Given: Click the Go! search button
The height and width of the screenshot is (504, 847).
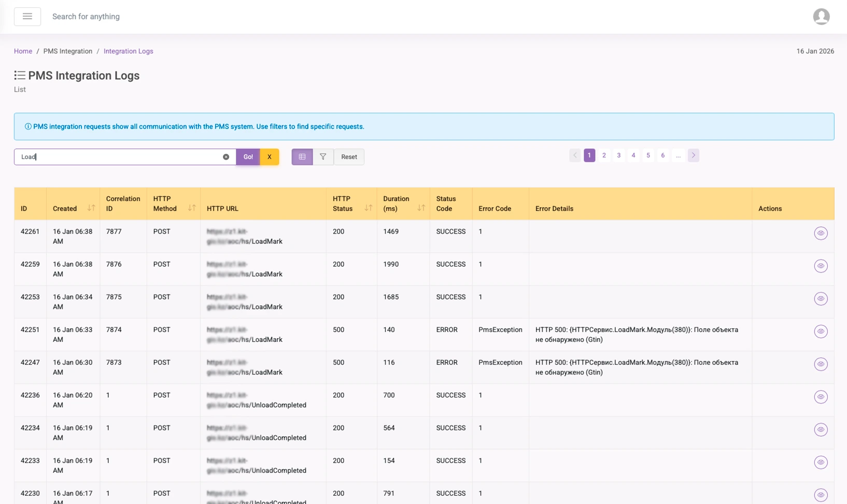Looking at the screenshot, I should (x=248, y=157).
